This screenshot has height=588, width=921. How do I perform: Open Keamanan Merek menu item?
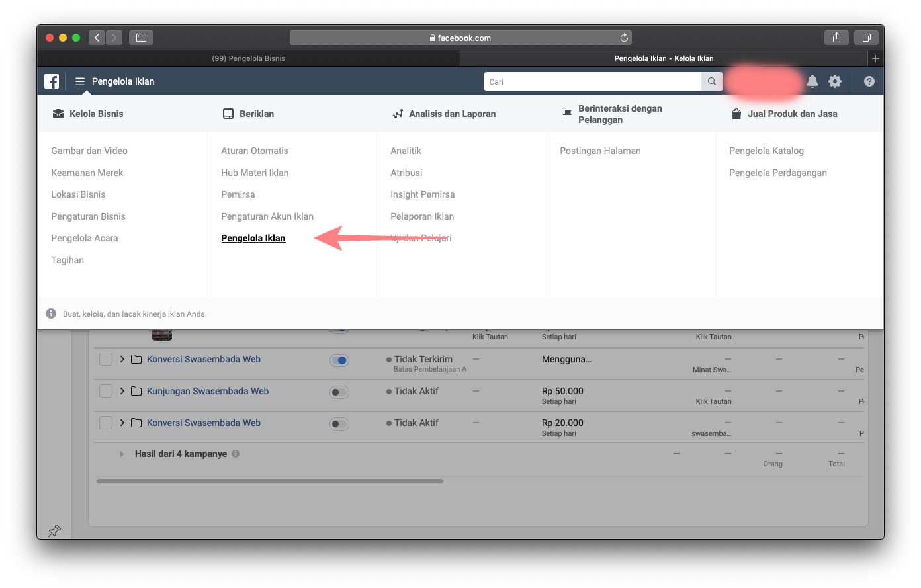[x=87, y=173]
